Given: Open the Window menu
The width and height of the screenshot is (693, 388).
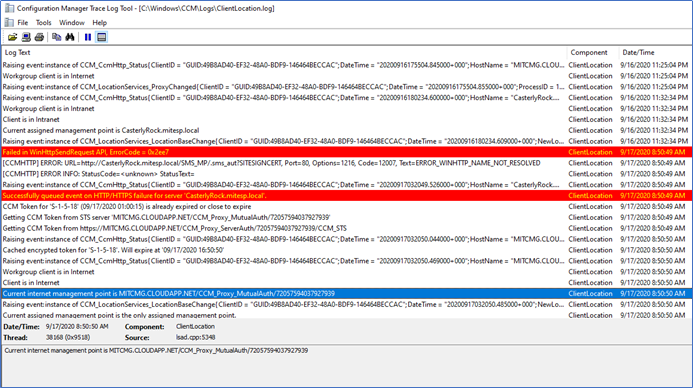Looking at the screenshot, I should pyautogui.click(x=72, y=23).
